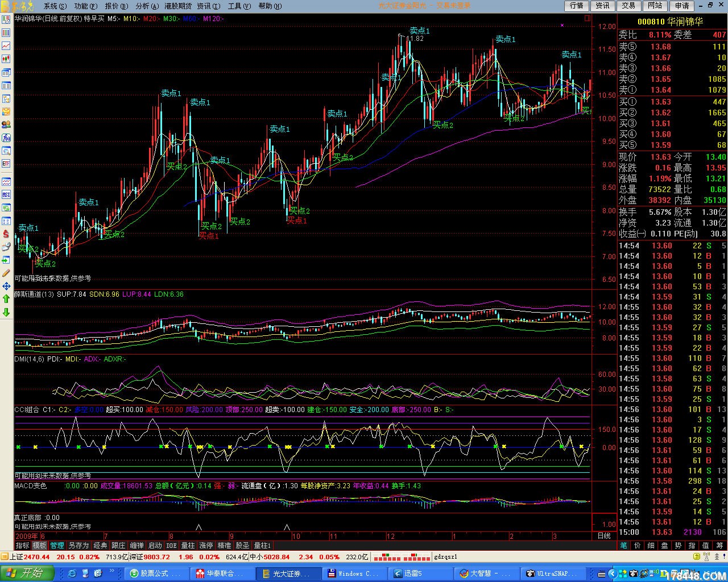Click the magnifier search sidebar icon
This screenshot has width=728, height=582.
(x=6, y=151)
